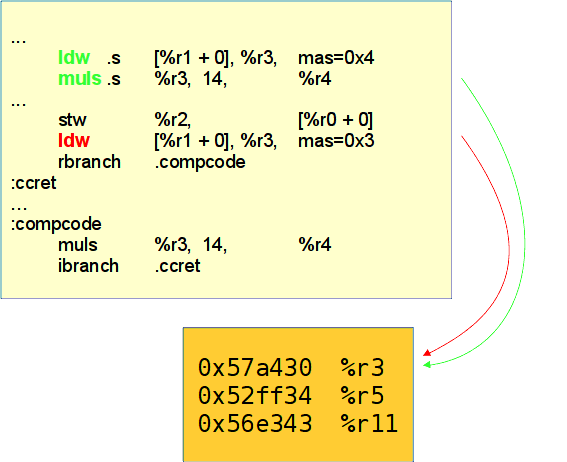Viewport: 567px width, 462px height.
Task: Click address 0x56e343 in orange table
Action: coord(255,423)
